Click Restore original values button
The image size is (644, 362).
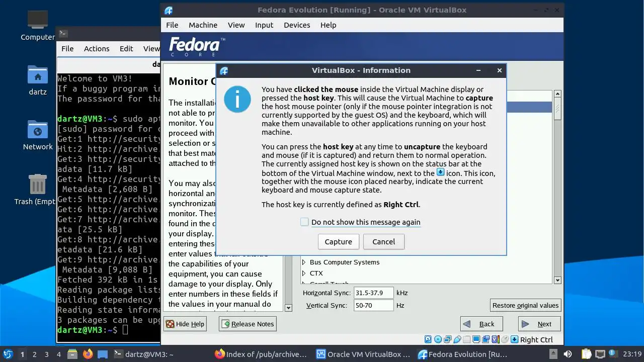click(x=525, y=305)
